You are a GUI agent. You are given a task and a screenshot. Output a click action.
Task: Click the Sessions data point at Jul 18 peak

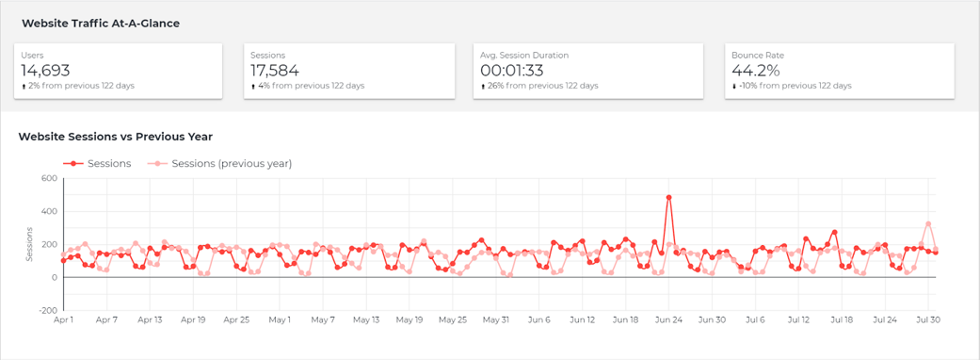pyautogui.click(x=834, y=232)
